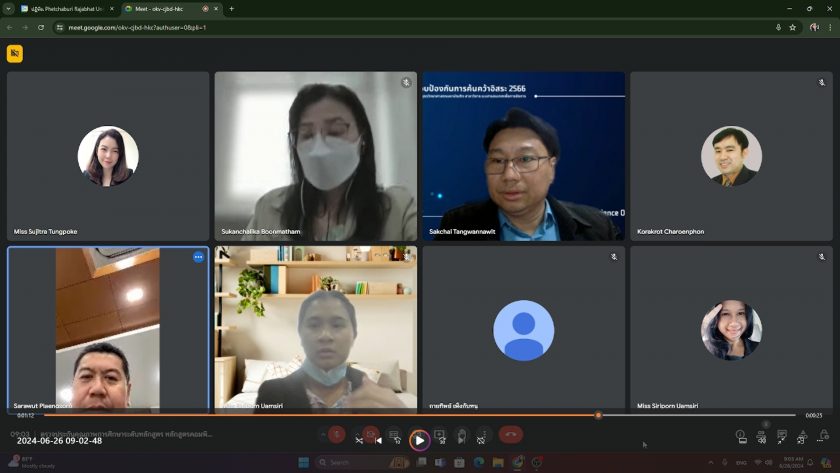Bookmark this page with star icon
The width and height of the screenshot is (840, 473).
pyautogui.click(x=793, y=27)
